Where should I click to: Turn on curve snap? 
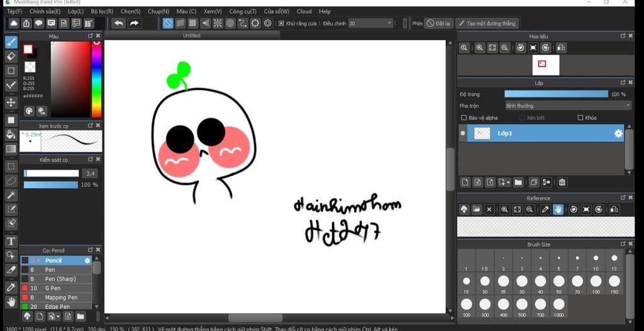tap(243, 23)
